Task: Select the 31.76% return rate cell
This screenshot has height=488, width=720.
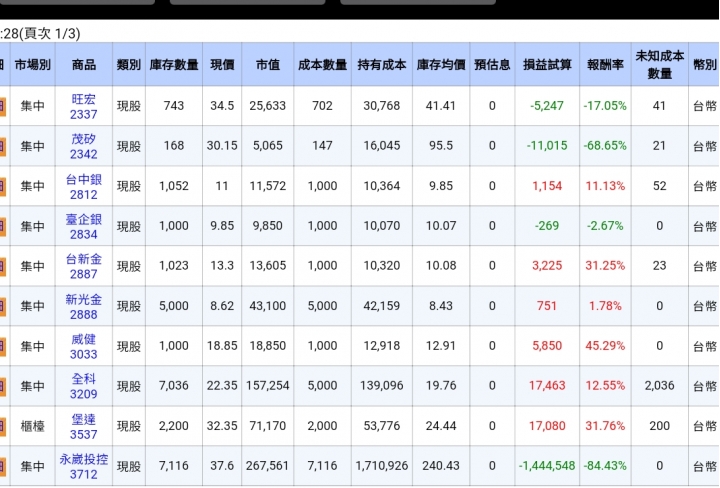Action: pyautogui.click(x=605, y=426)
